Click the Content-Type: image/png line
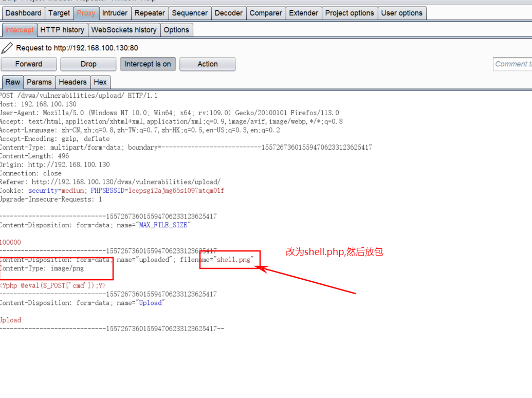The width and height of the screenshot is (532, 398). [42, 268]
